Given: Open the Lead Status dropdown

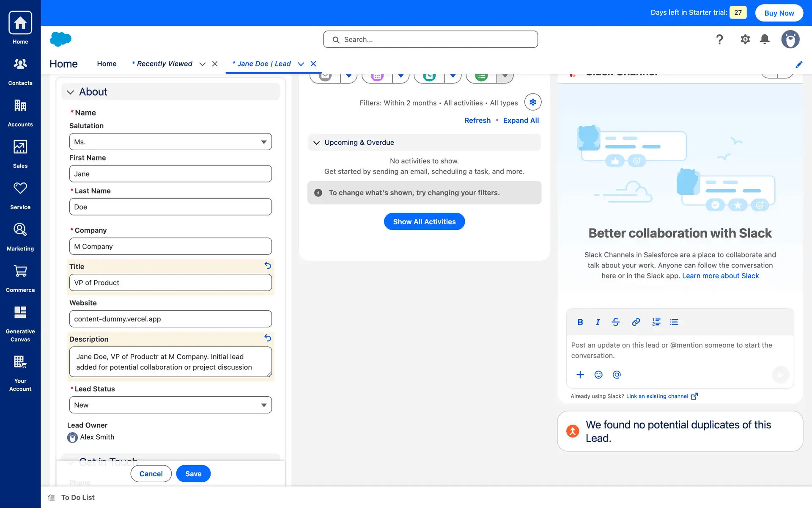Looking at the screenshot, I should point(170,405).
